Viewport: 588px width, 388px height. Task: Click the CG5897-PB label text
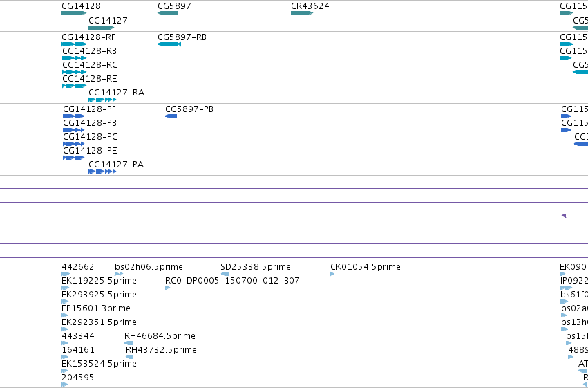click(189, 109)
